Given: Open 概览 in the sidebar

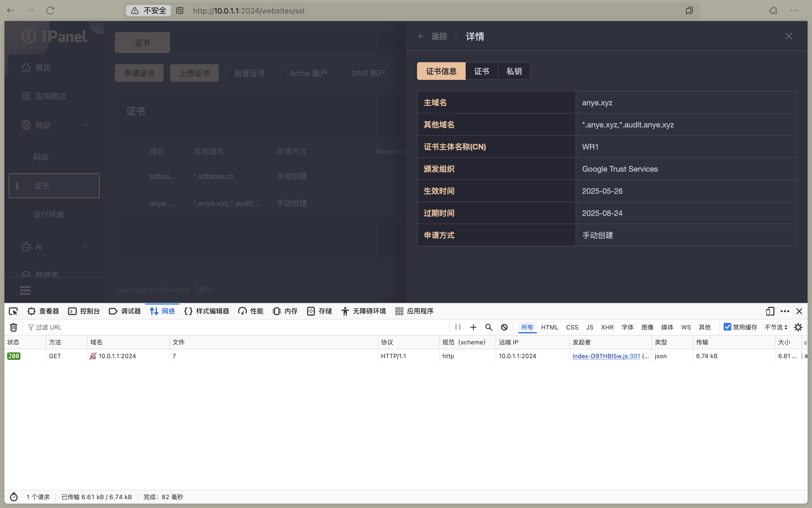Looking at the screenshot, I should [54, 67].
